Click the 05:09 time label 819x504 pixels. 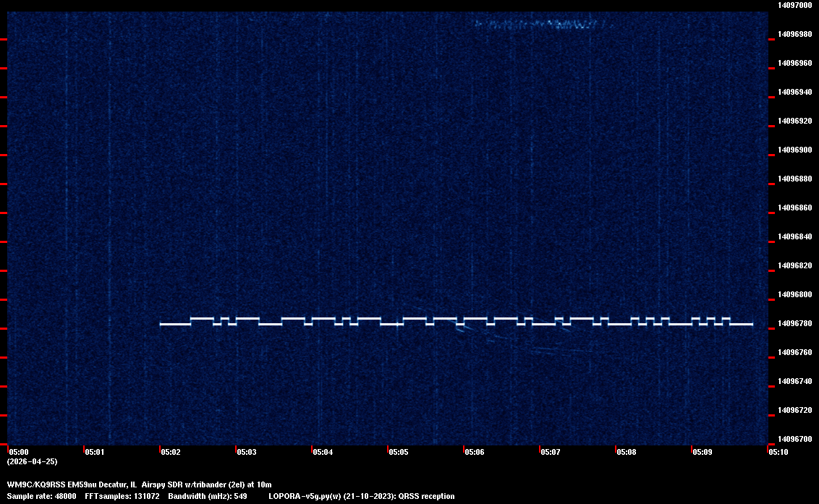coord(702,452)
